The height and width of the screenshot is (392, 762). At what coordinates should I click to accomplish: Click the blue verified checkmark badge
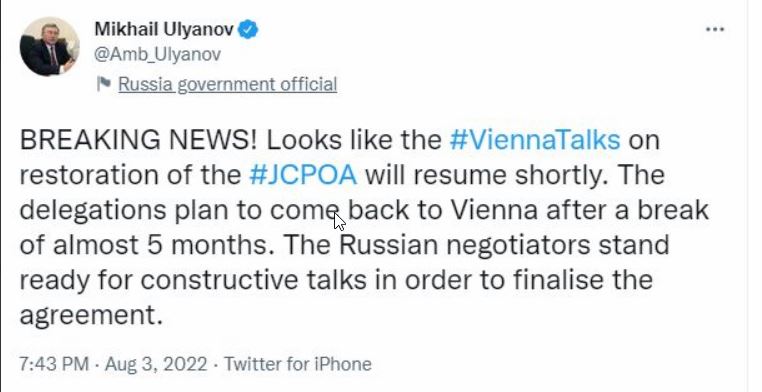point(249,30)
